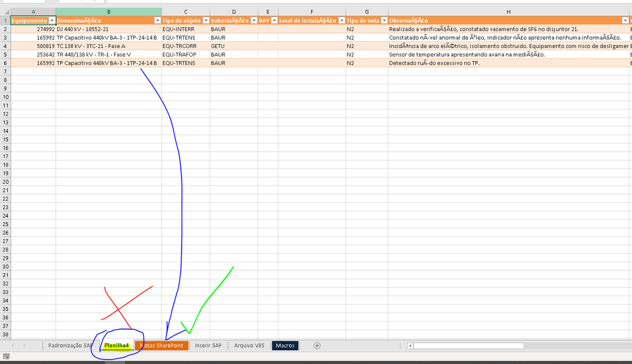Open the Observação column filter dropdown
The height and width of the screenshot is (364, 632).
(x=625, y=20)
